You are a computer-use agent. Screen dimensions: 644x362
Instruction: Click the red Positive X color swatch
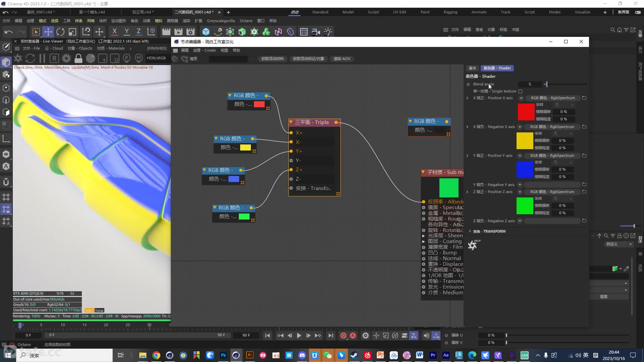coord(526,112)
